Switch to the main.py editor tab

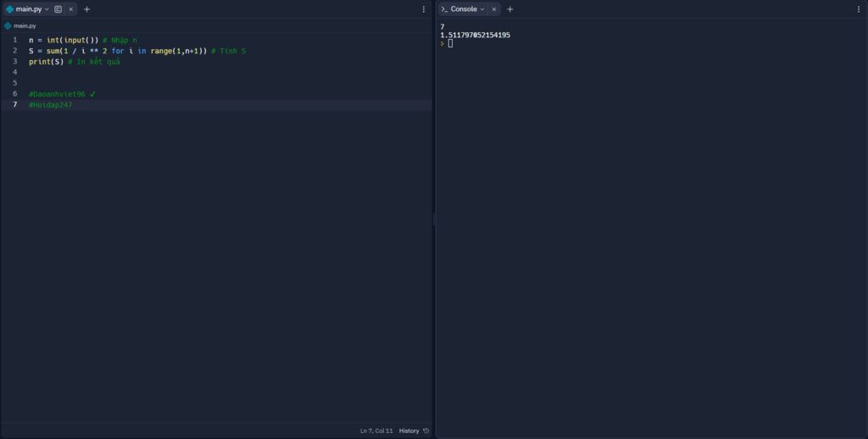(28, 9)
